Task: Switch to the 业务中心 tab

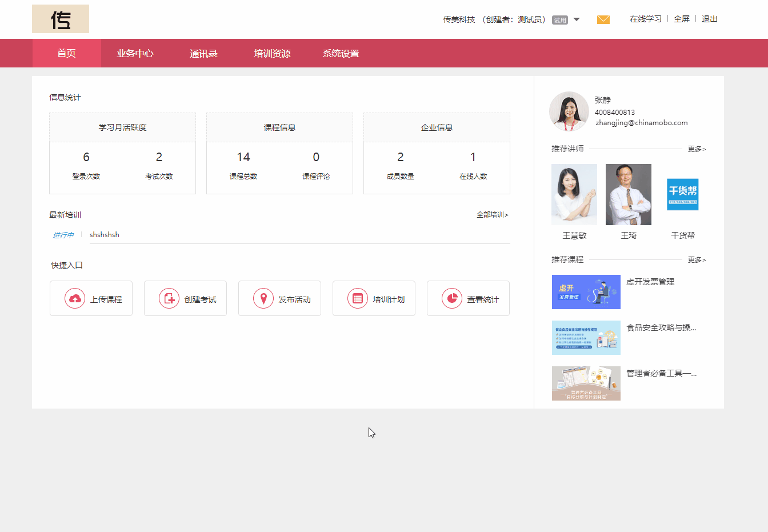Action: [135, 53]
